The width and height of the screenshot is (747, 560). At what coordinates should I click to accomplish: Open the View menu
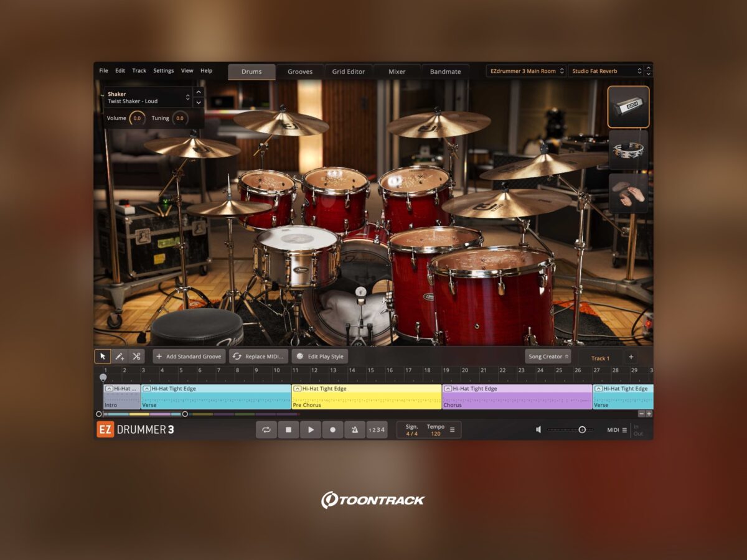tap(187, 71)
